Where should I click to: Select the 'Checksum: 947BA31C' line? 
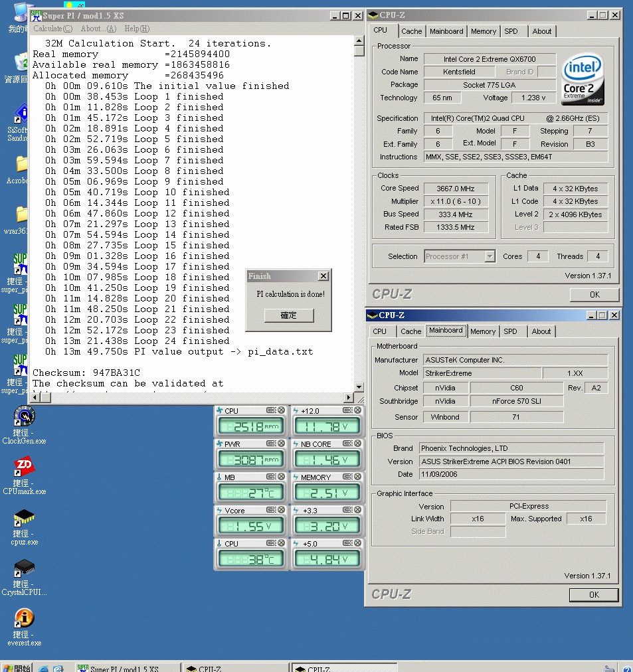pyautogui.click(x=86, y=373)
